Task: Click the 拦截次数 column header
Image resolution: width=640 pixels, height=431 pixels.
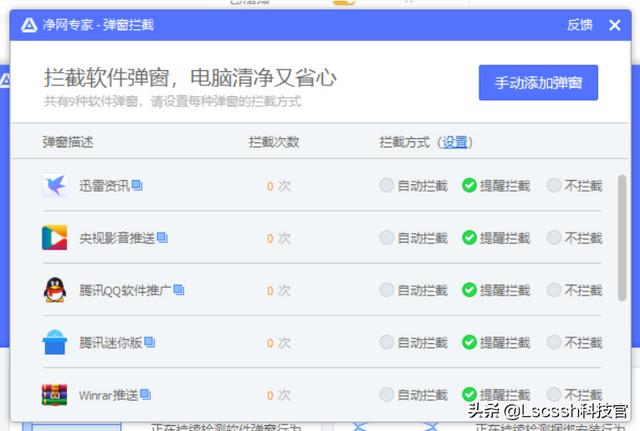Action: click(274, 142)
